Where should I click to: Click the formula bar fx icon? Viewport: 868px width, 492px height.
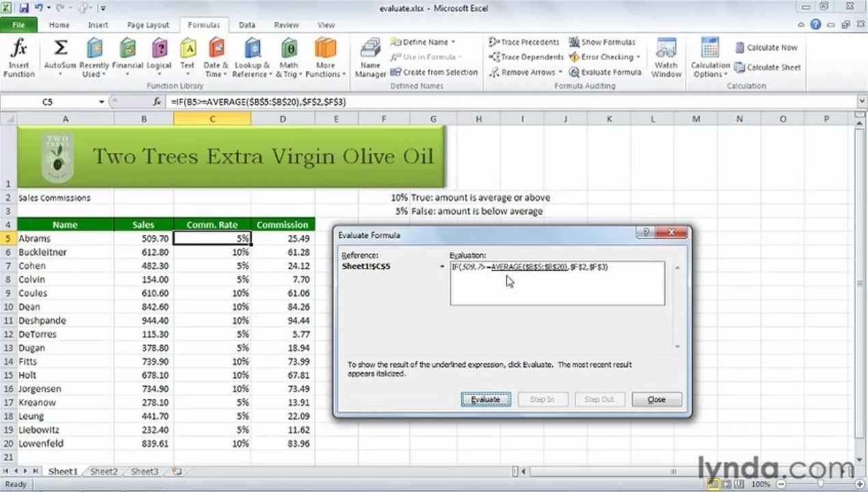tap(157, 102)
